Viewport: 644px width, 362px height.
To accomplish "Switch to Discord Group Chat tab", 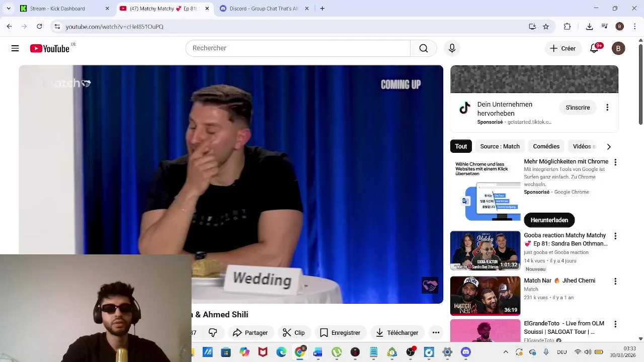I will (264, 9).
